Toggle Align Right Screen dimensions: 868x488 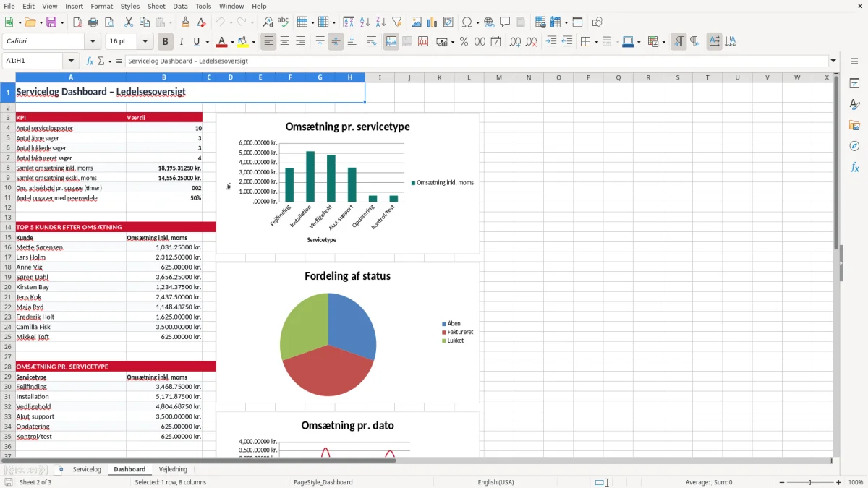pyautogui.click(x=300, y=42)
